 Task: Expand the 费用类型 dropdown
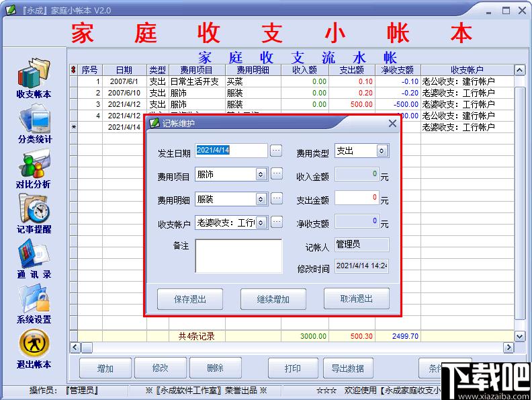382,151
